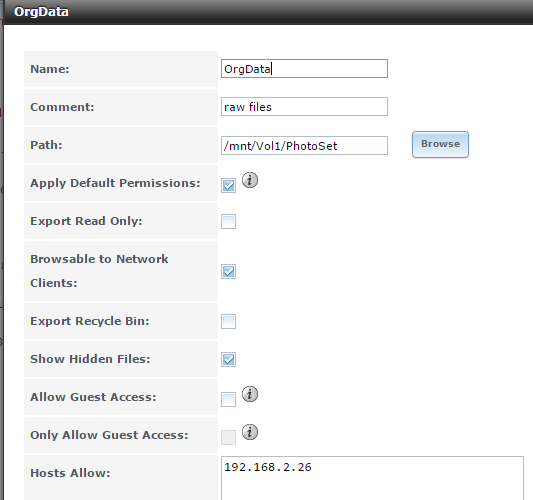Image resolution: width=533 pixels, height=500 pixels.
Task: Click the Hosts Allow label
Action: pos(70,473)
